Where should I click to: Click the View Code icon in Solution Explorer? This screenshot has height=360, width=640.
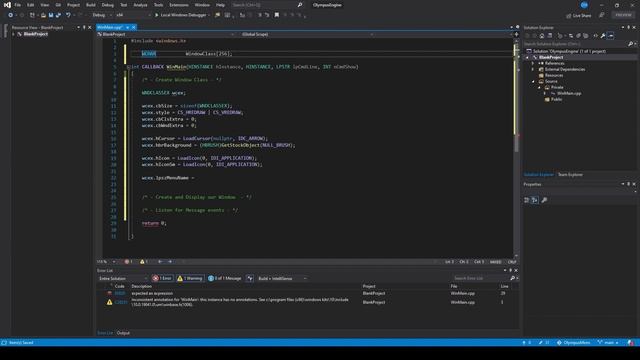click(596, 36)
